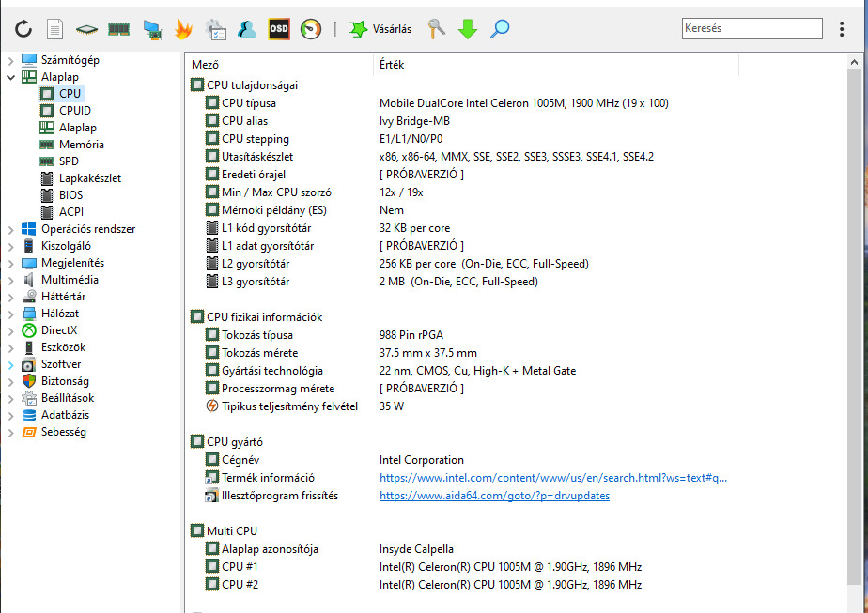The image size is (868, 613).
Task: Click the magnifier search icon
Action: point(500,29)
